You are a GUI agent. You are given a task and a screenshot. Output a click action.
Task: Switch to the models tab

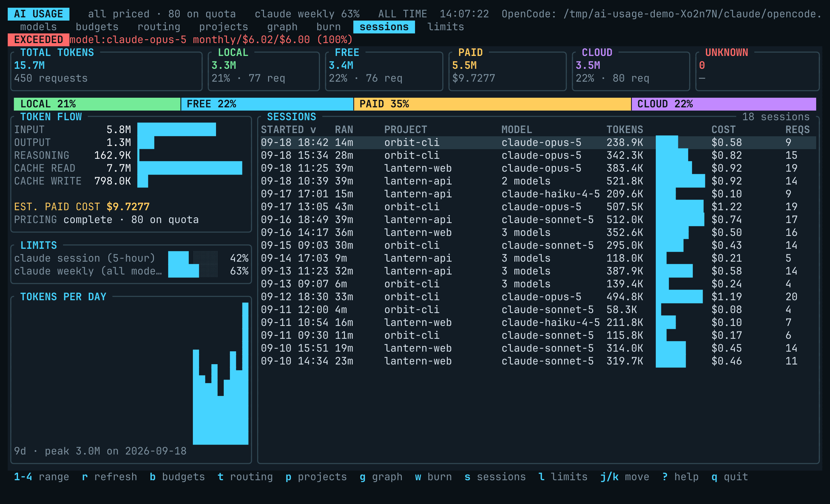click(x=38, y=27)
